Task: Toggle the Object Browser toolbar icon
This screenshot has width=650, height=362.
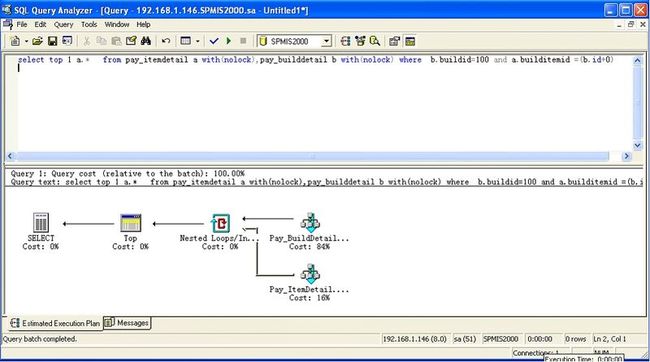Action: tap(360, 41)
